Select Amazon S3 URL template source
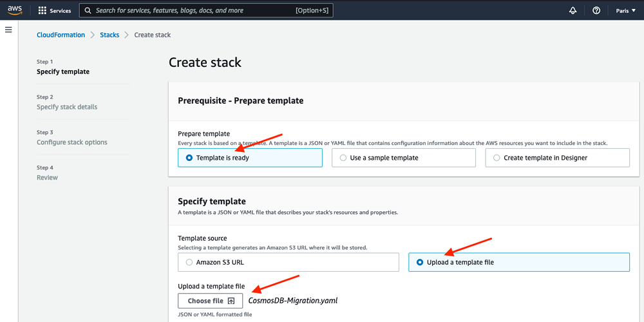644x322 pixels. 289,262
